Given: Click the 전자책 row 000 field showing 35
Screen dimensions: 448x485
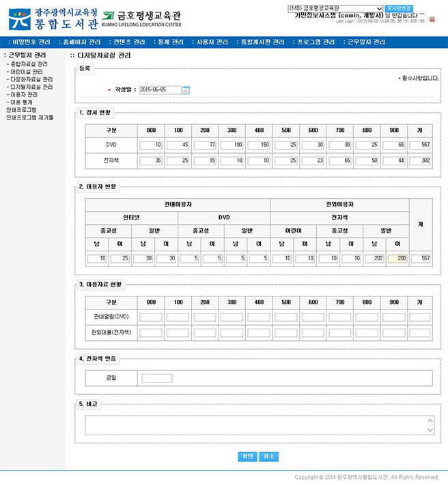Looking at the screenshot, I should (x=151, y=161).
